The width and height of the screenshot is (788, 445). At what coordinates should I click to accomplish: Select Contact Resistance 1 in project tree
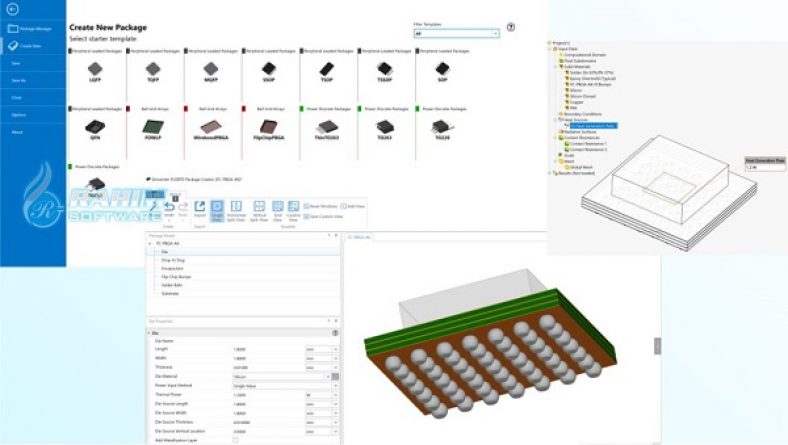(x=588, y=144)
